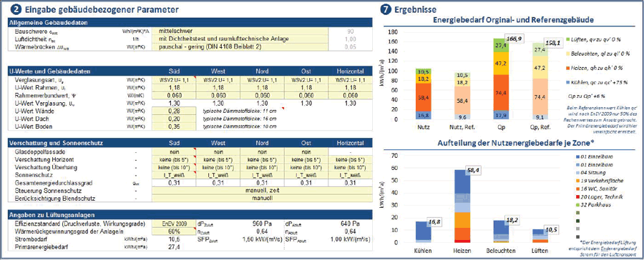Click U-Wert Dach input field 0,20

(174, 119)
